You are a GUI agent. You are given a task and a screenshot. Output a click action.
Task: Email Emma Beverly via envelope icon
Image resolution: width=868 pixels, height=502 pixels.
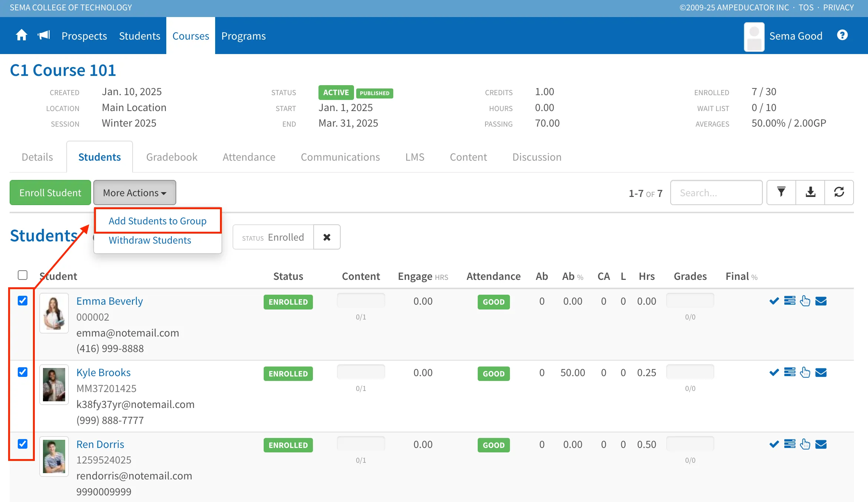[x=821, y=301]
